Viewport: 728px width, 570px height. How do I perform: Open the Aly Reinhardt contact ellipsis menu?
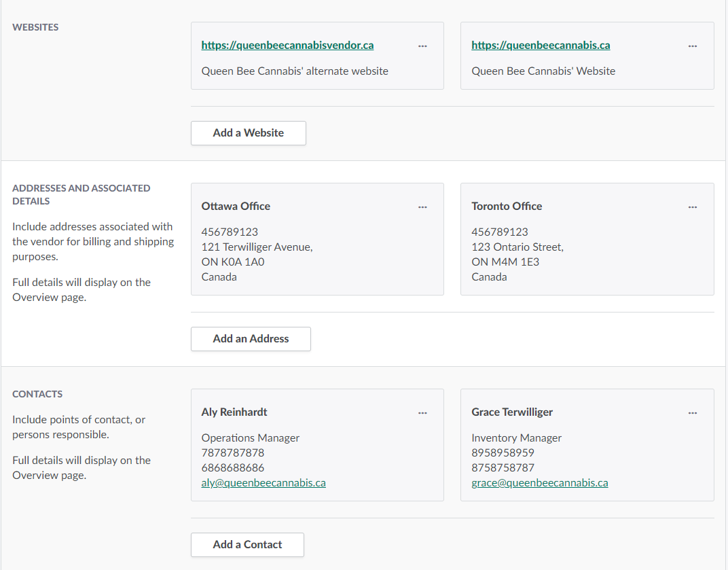pos(422,413)
